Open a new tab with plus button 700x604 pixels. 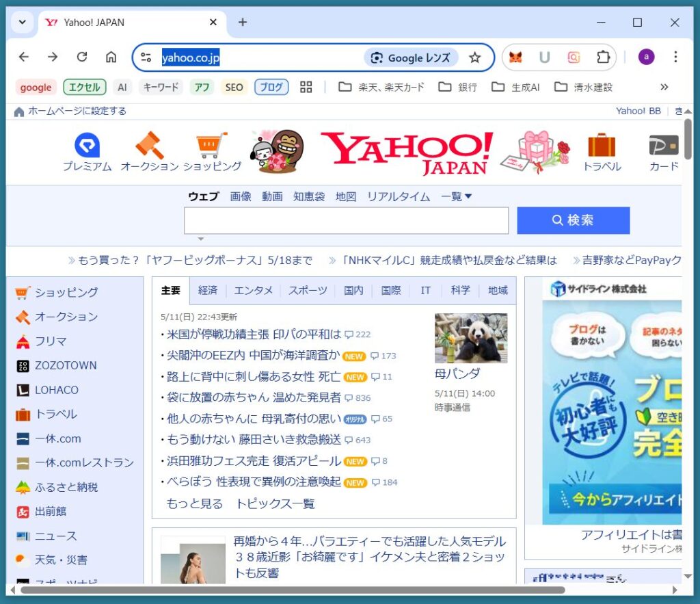point(243,22)
